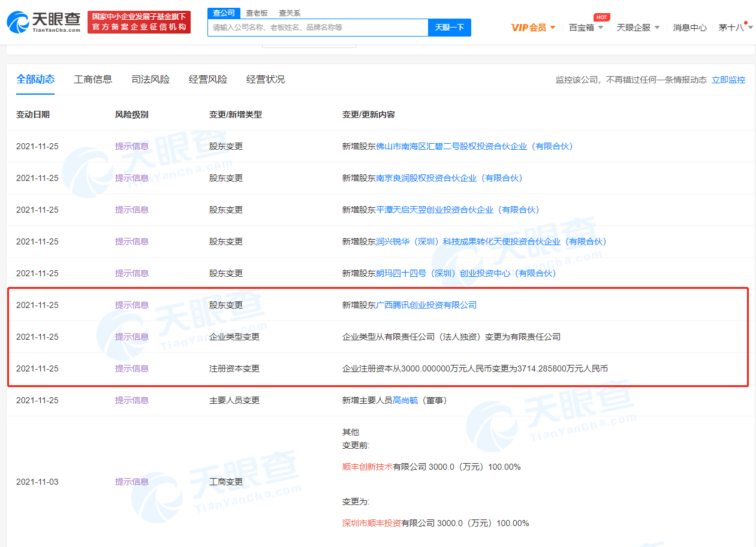Viewport: 756px width, 547px height.
Task: Click 提示信息 in the 注册资本变更 row
Action: (x=132, y=368)
